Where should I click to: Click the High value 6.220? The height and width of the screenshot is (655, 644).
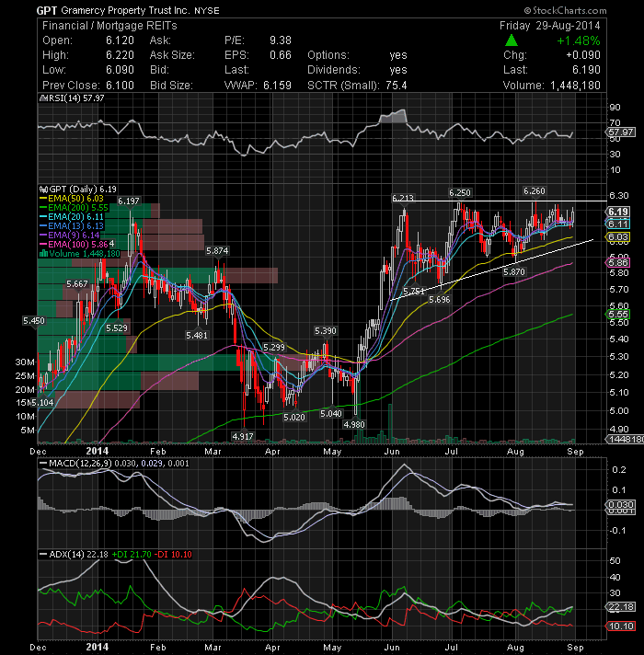[x=120, y=55]
